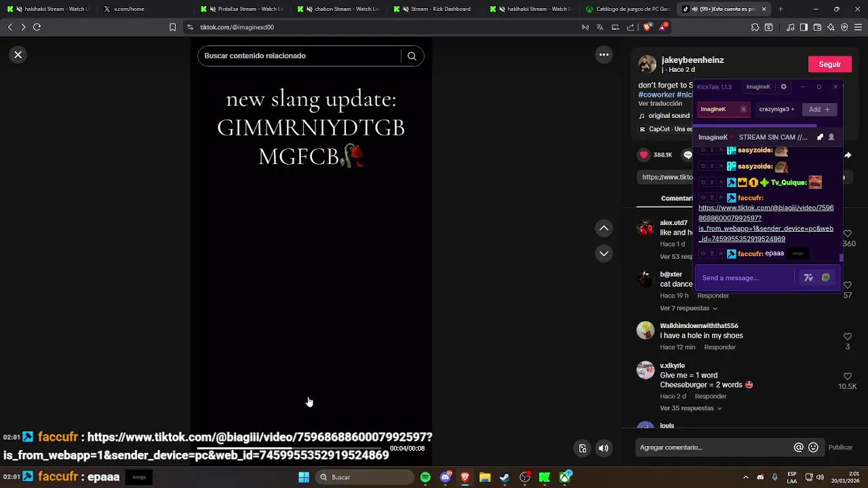Viewport: 868px width, 488px height.
Task: Like the video with heart icon
Action: click(644, 155)
